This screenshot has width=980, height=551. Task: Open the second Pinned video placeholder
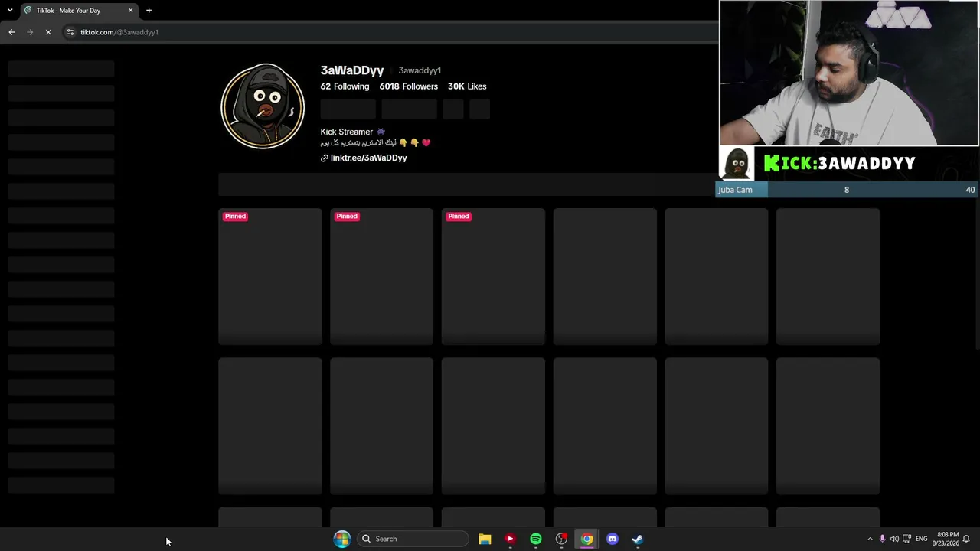click(381, 276)
